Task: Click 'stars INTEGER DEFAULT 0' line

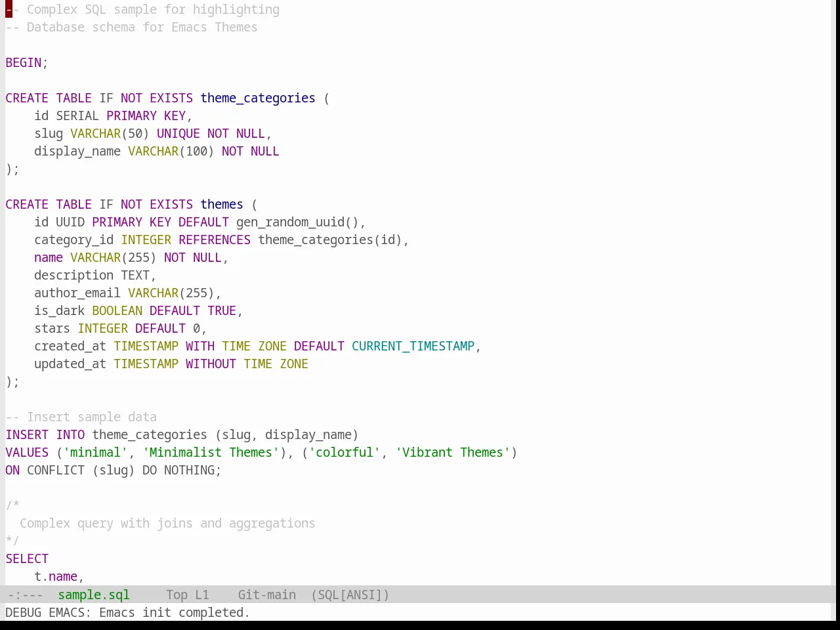Action: pyautogui.click(x=120, y=328)
